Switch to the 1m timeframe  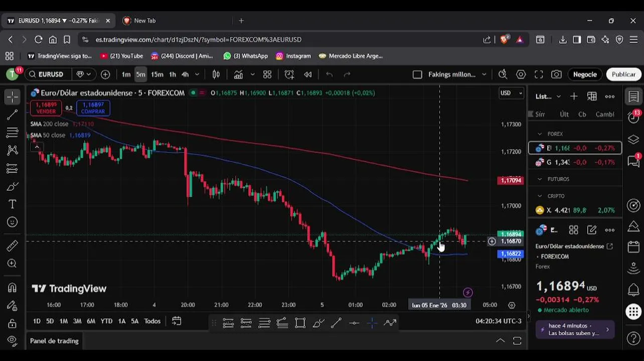click(126, 74)
